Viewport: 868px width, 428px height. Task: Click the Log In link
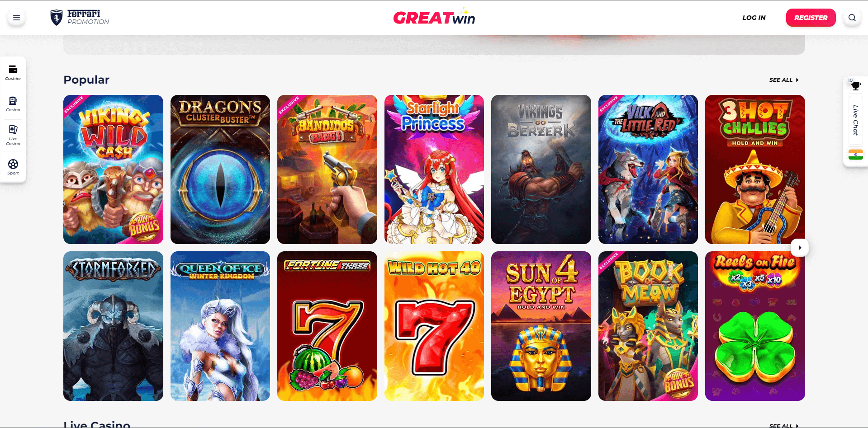[754, 18]
